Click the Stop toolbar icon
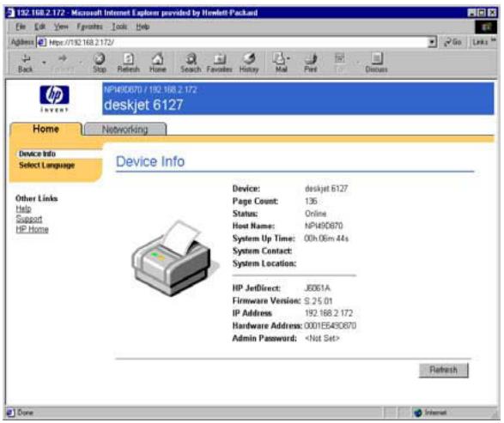This screenshot has width=504, height=423. [x=99, y=58]
